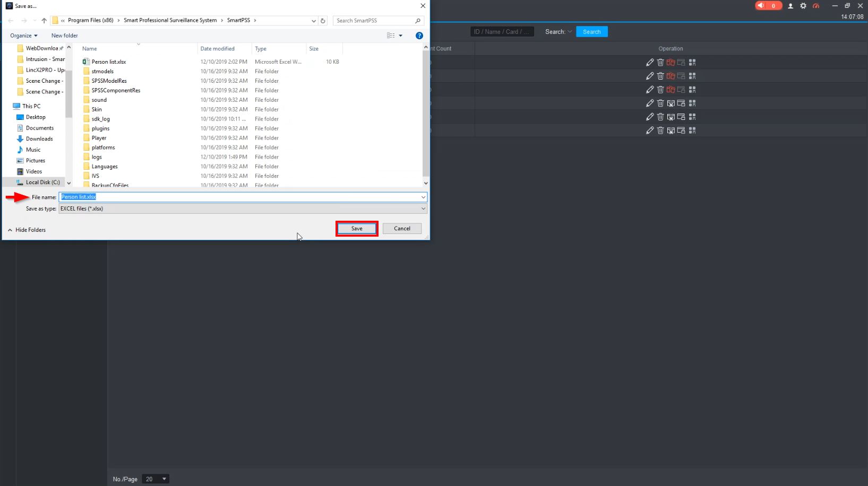
Task: Select the Languages folder
Action: (105, 167)
